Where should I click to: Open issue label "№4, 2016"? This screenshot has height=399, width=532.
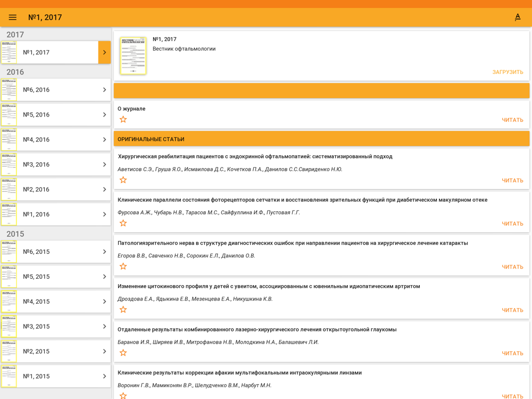point(36,139)
